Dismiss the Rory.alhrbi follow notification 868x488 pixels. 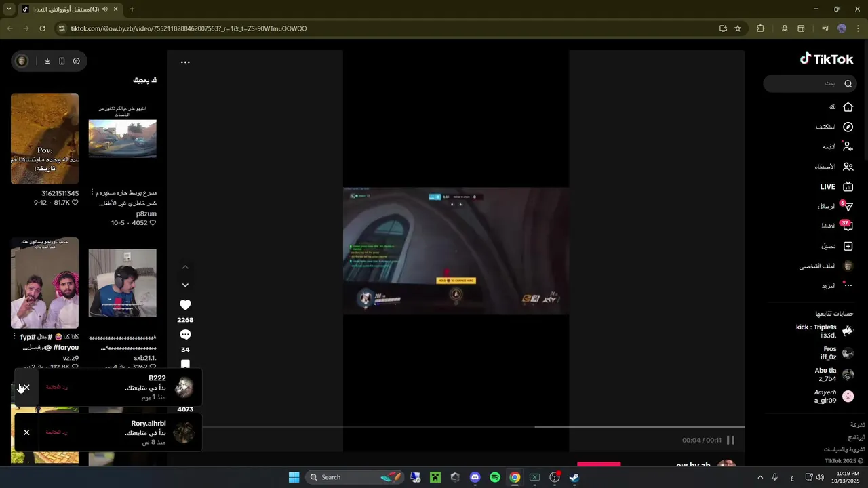pyautogui.click(x=26, y=432)
